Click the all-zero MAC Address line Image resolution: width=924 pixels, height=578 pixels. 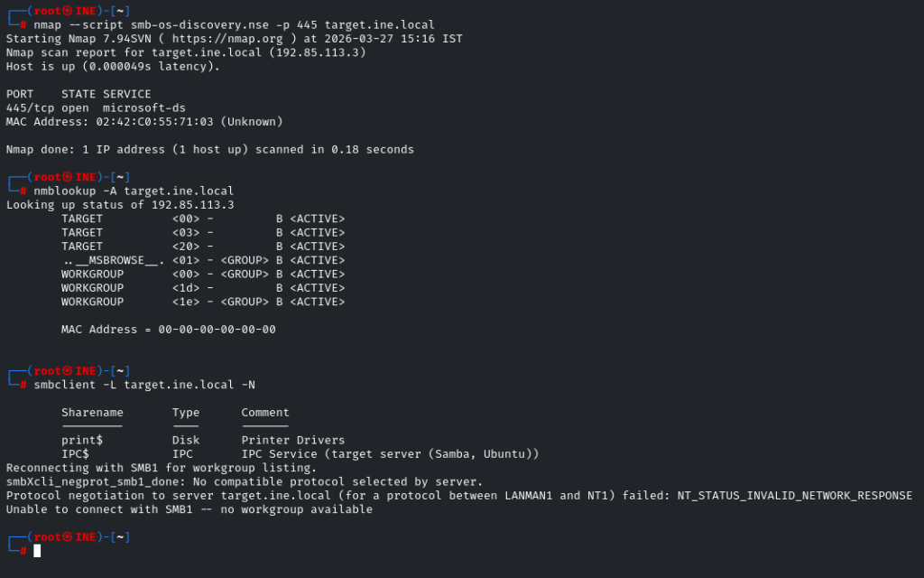pos(169,330)
